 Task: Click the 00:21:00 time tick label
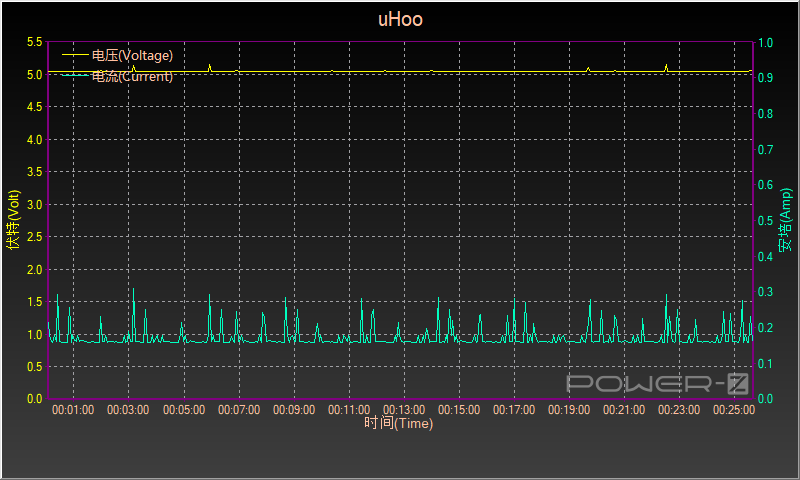pyautogui.click(x=624, y=410)
